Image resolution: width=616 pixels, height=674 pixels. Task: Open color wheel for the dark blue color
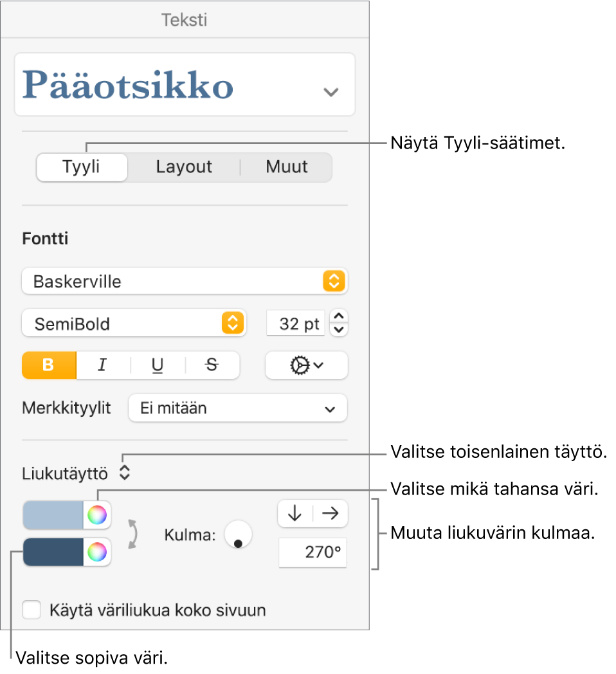(97, 552)
